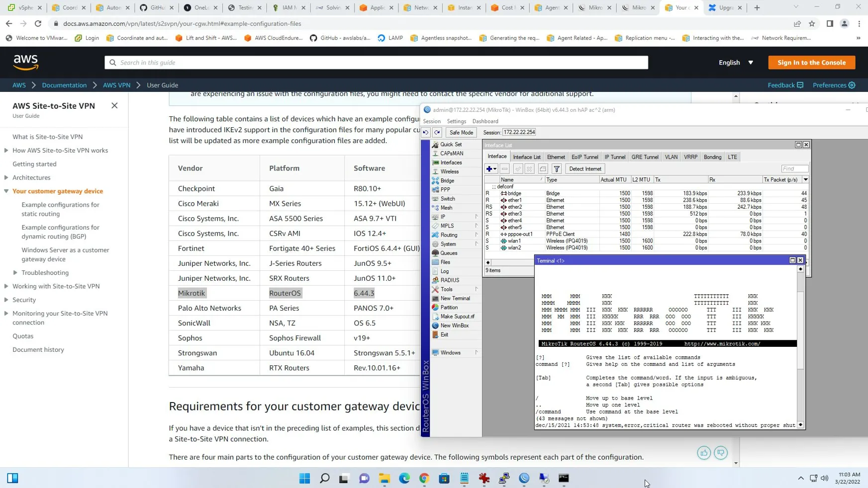Open WinBox Session menu
The width and height of the screenshot is (868, 488).
tap(432, 121)
